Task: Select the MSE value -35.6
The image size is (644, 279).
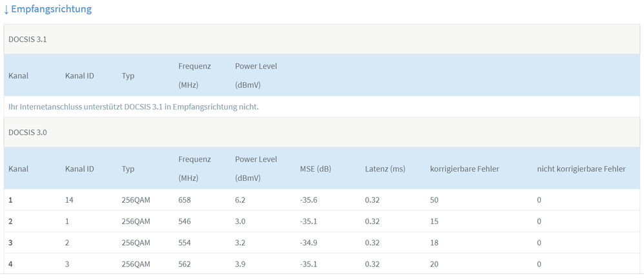Action: click(308, 200)
